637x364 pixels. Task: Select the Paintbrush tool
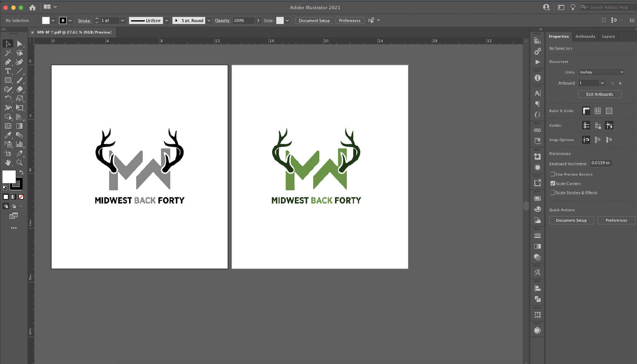pyautogui.click(x=19, y=80)
